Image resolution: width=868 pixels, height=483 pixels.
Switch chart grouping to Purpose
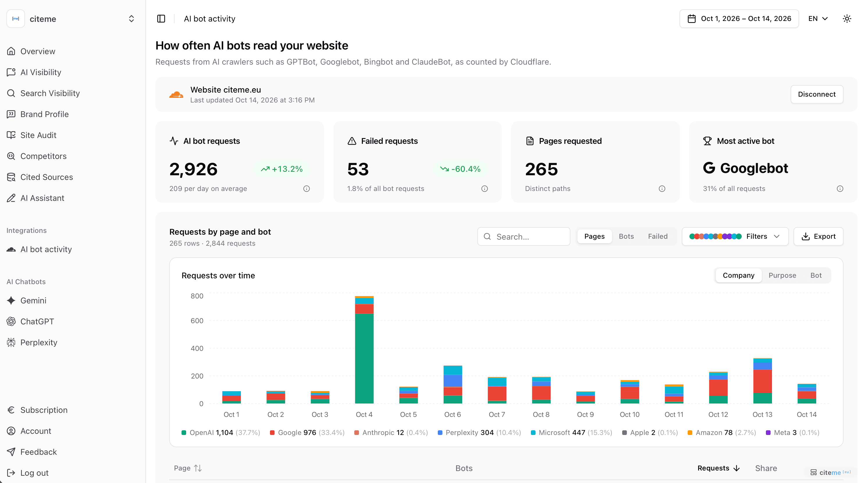[782, 275]
